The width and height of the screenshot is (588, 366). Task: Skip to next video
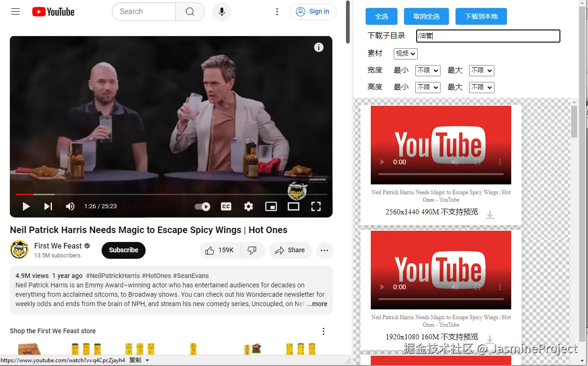point(48,206)
